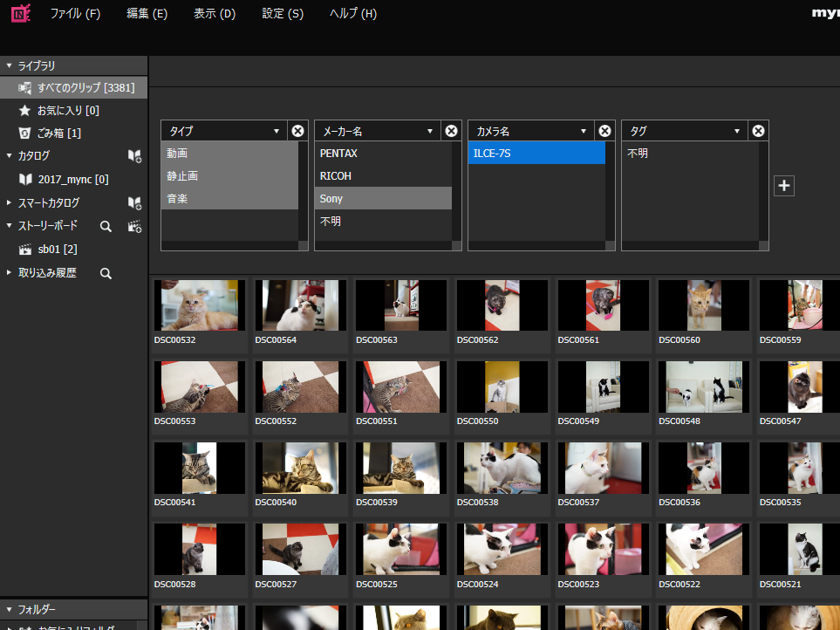Select すべてのクリップ [3381]
The image size is (840, 630).
coord(73,87)
